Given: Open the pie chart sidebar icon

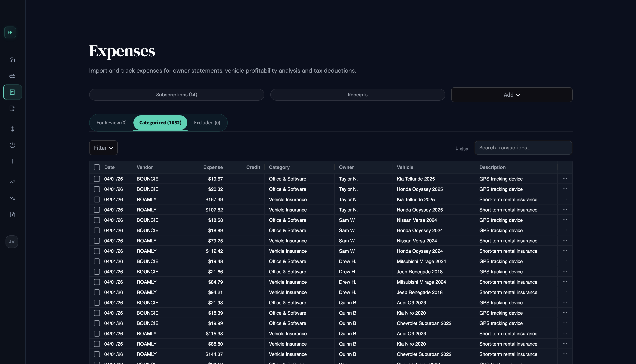Looking at the screenshot, I should (12, 145).
